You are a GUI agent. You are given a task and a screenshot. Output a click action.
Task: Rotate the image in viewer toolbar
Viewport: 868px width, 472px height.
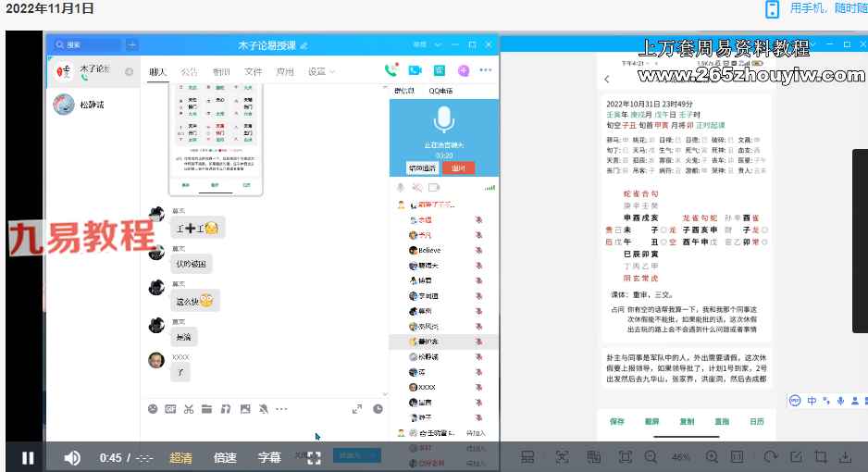click(x=770, y=457)
